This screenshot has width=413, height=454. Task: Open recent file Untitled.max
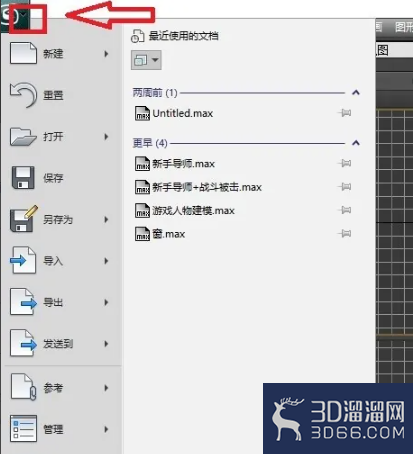click(183, 113)
